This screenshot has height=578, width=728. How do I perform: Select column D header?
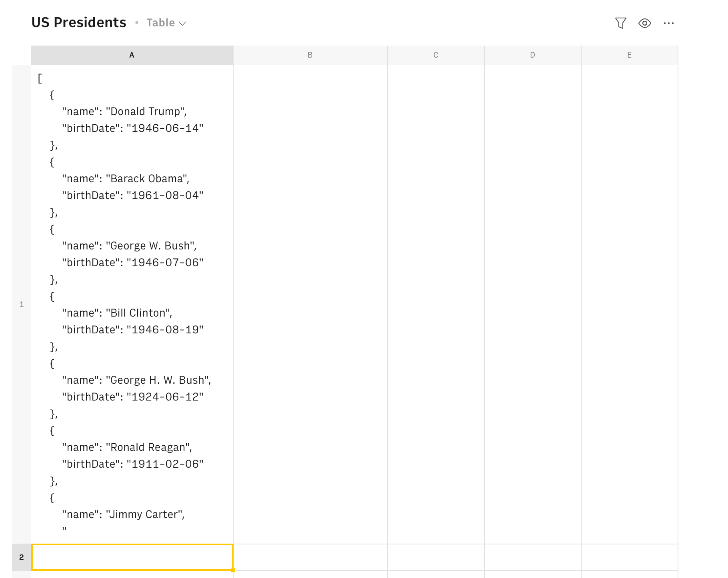click(x=533, y=55)
